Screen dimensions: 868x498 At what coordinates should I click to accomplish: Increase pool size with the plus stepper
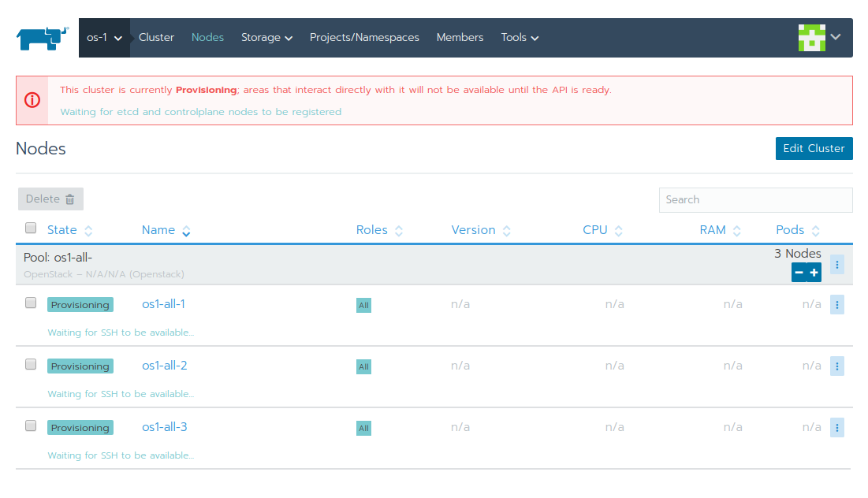[814, 272]
